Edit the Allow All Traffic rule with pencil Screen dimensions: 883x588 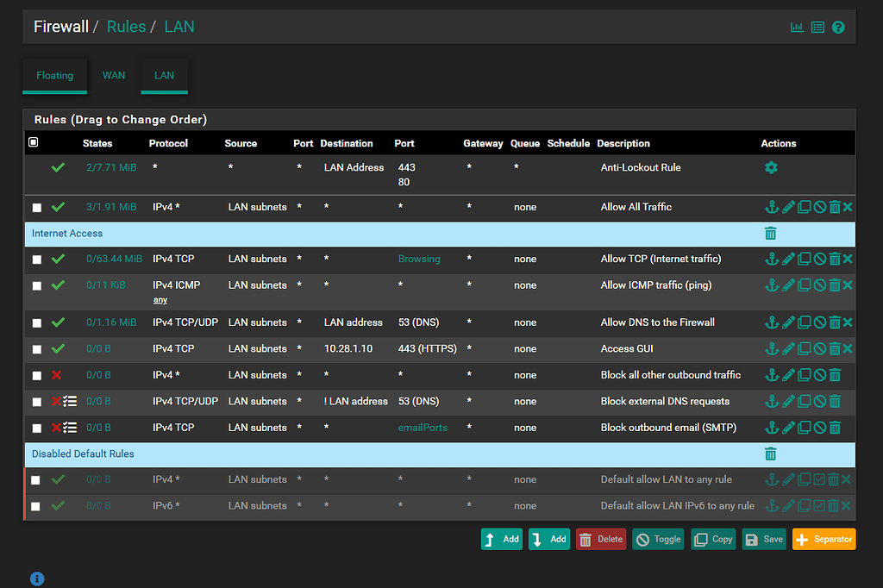click(x=787, y=207)
